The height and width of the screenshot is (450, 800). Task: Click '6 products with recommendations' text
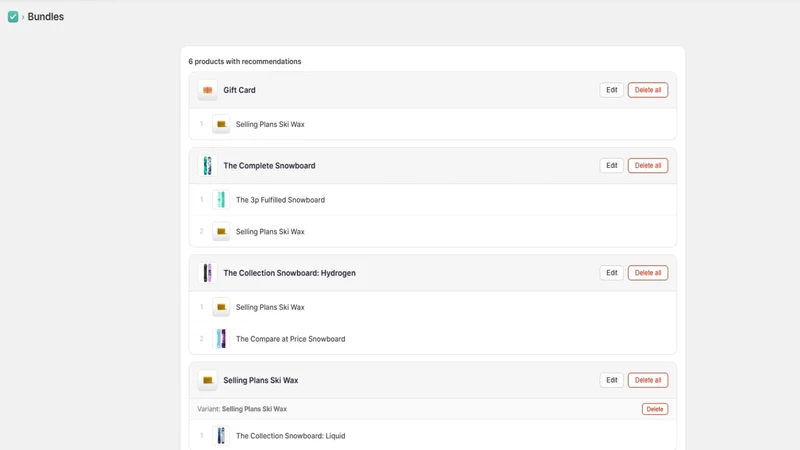pyautogui.click(x=245, y=61)
